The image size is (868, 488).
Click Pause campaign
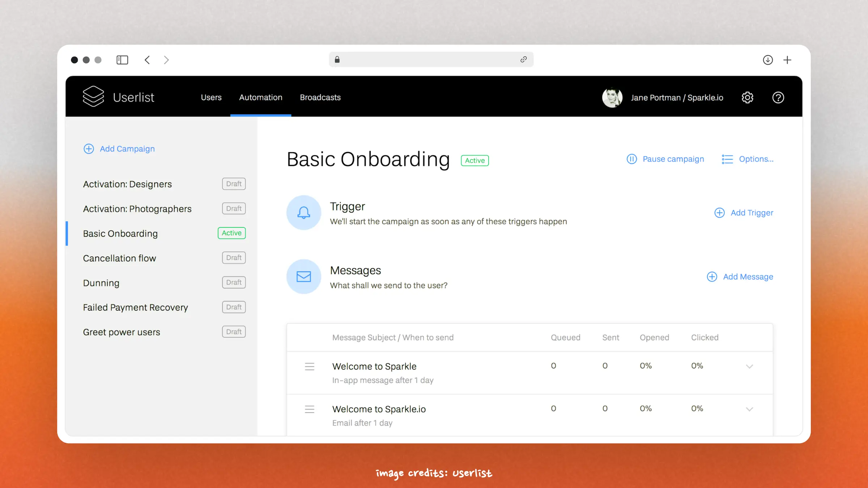(673, 159)
